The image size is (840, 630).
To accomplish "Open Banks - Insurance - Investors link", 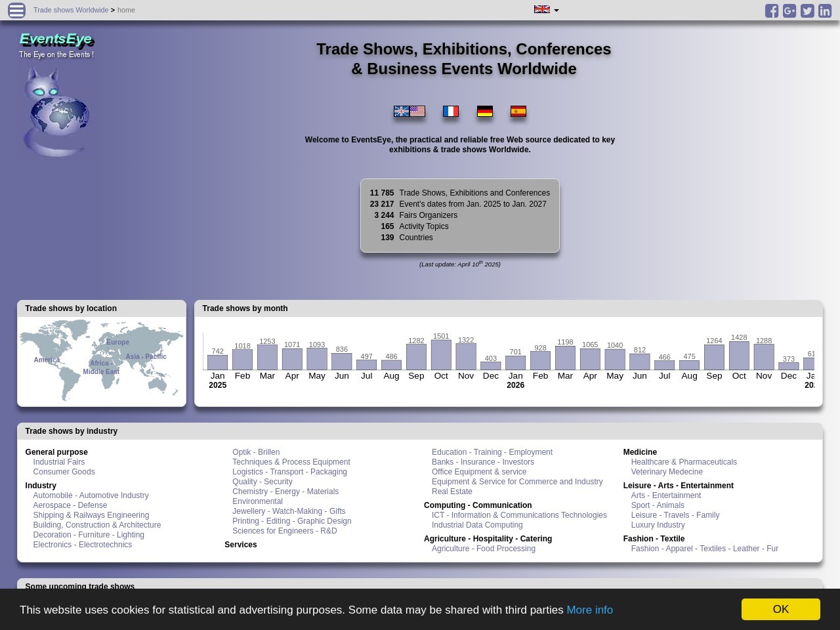I will (483, 462).
